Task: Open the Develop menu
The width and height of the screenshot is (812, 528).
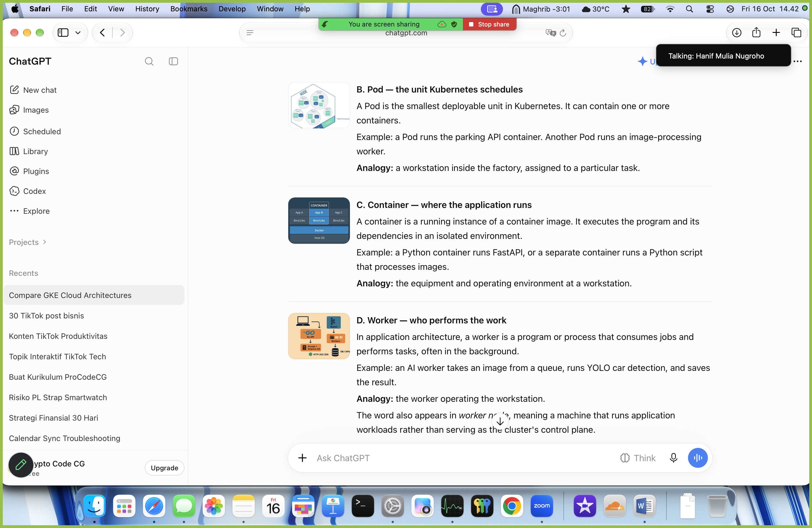Action: pyautogui.click(x=232, y=9)
